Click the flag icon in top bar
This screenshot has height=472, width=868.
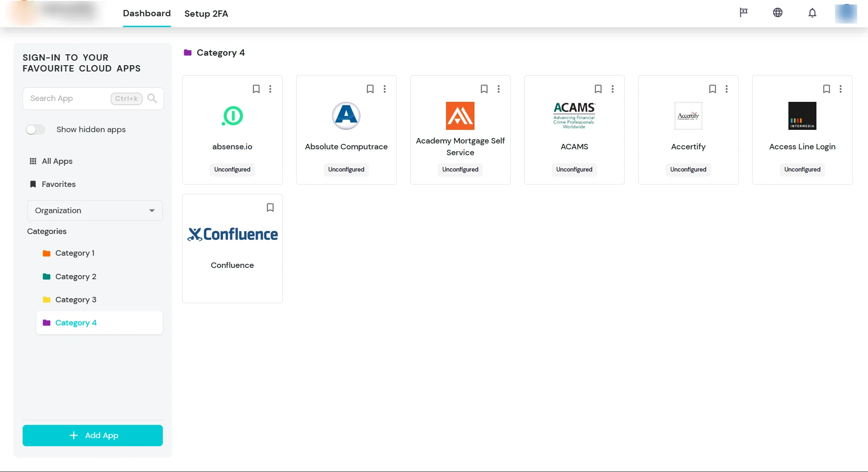pos(744,13)
